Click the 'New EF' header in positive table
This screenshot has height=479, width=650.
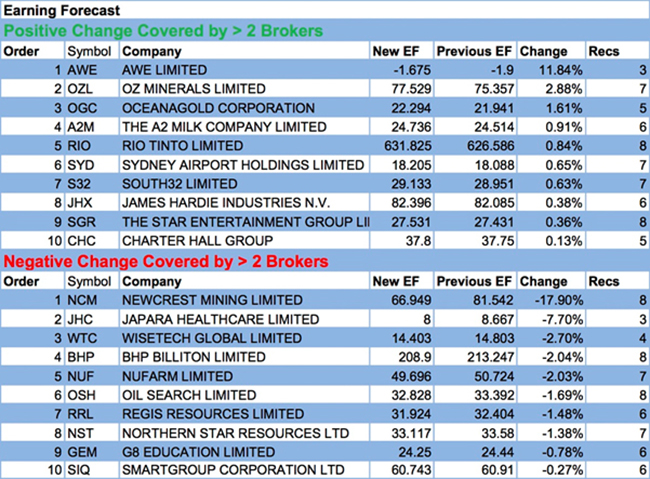click(393, 51)
